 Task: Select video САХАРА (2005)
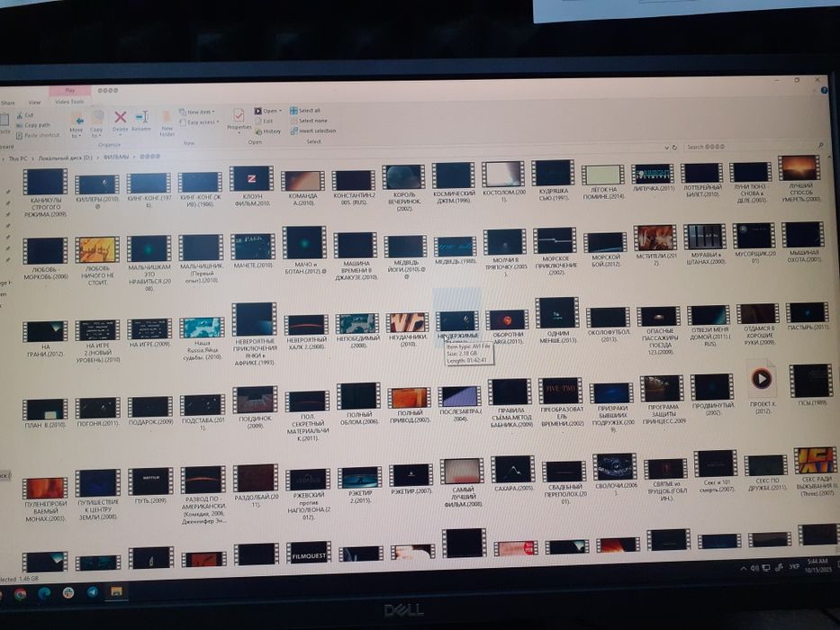512,474
